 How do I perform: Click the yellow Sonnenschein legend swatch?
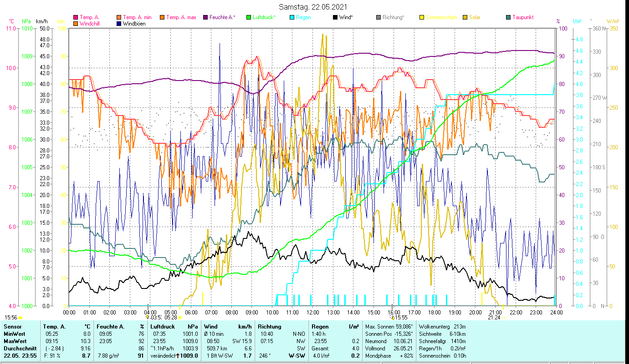click(x=421, y=17)
